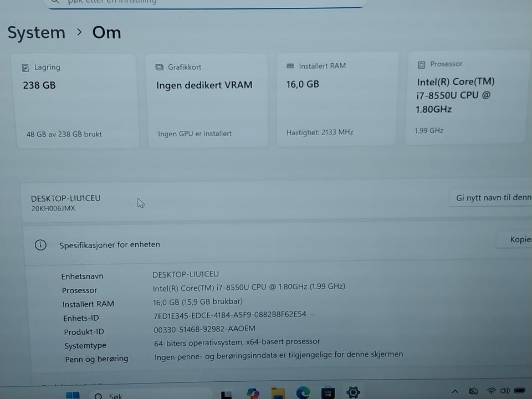Check the battery status tray icon
Image resolution: width=532 pixels, height=399 pixels.
coord(520,391)
